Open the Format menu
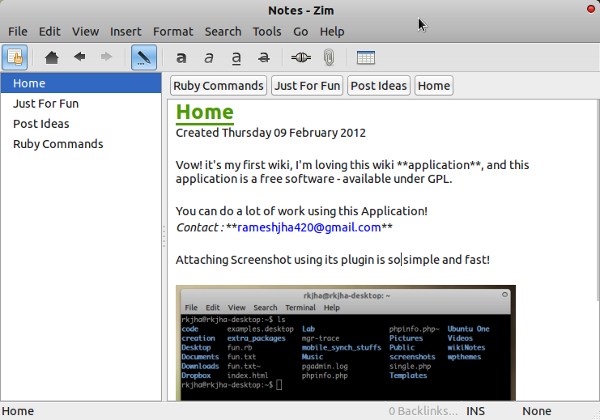 tap(173, 32)
